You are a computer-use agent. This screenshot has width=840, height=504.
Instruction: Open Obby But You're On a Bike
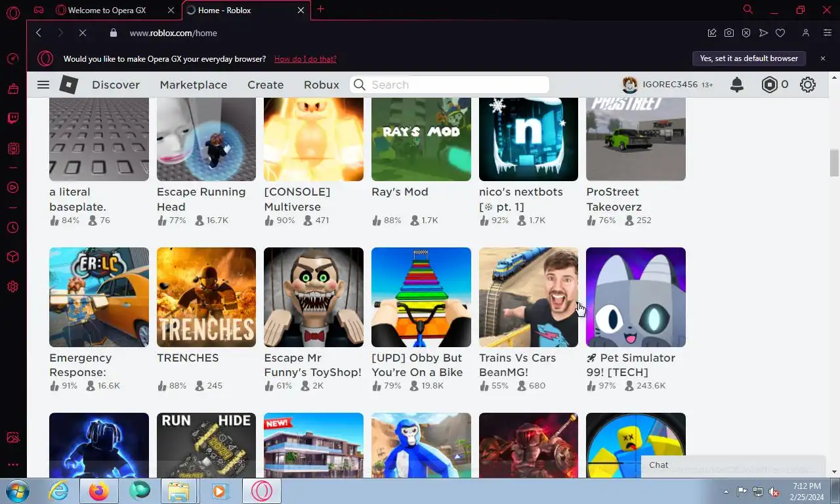click(x=421, y=297)
